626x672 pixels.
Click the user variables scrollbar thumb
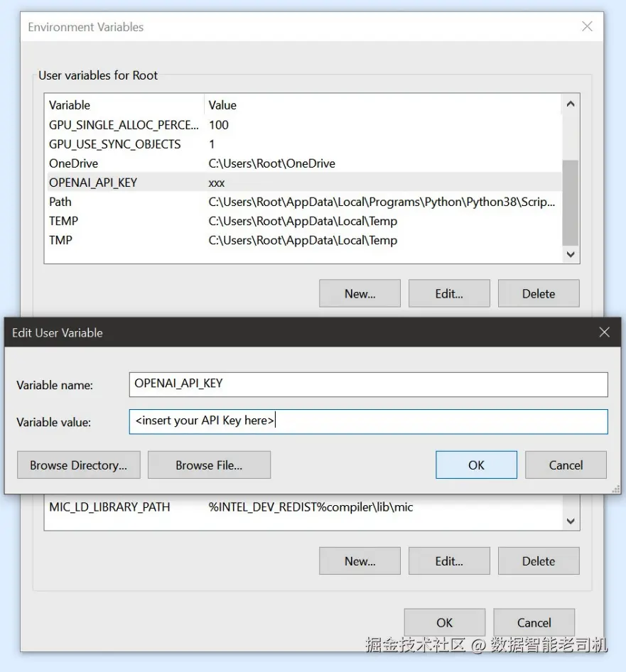[571, 202]
